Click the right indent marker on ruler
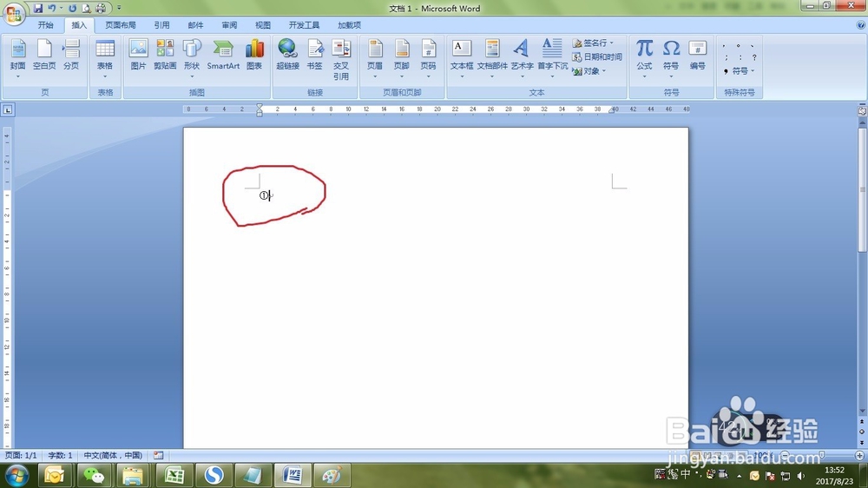The width and height of the screenshot is (868, 488). (x=612, y=110)
